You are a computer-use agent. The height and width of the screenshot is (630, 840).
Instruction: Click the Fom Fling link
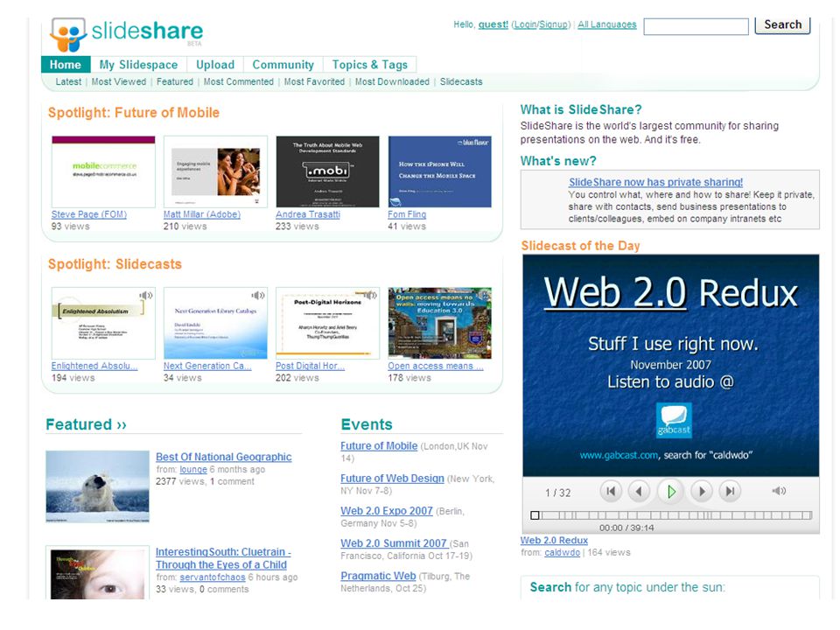[x=407, y=214]
